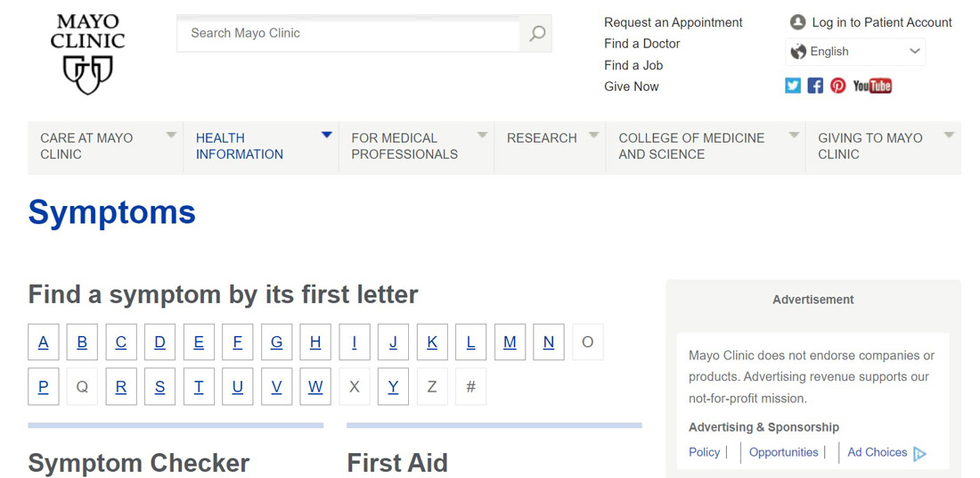Screen dimensions: 980x478
Task: Open the advertising Policy link
Action: tap(704, 452)
